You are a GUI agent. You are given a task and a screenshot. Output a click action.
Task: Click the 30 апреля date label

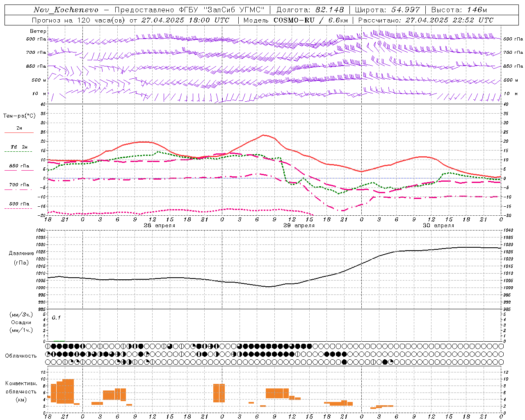click(438, 226)
